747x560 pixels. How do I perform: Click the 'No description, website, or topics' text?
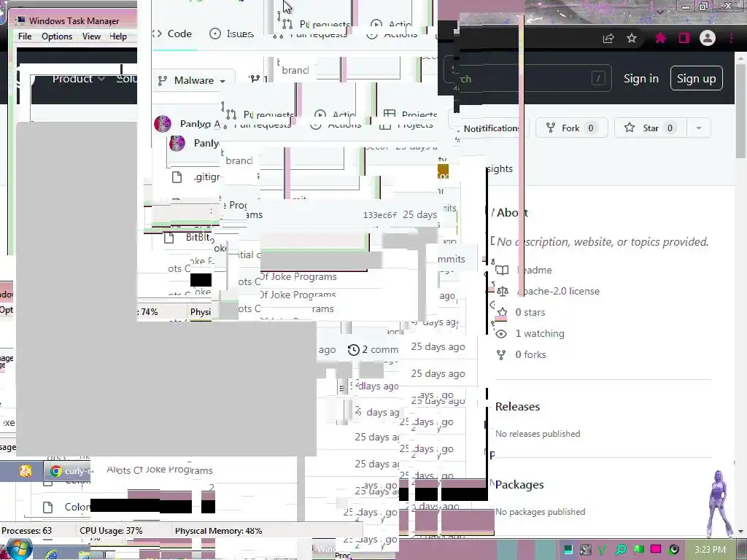pos(603,242)
